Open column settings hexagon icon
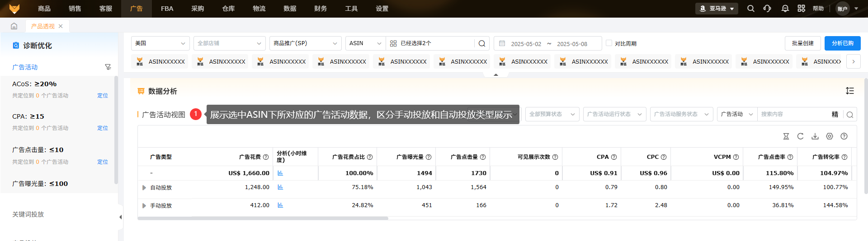Screen dimensions: 868x241 (x=829, y=136)
